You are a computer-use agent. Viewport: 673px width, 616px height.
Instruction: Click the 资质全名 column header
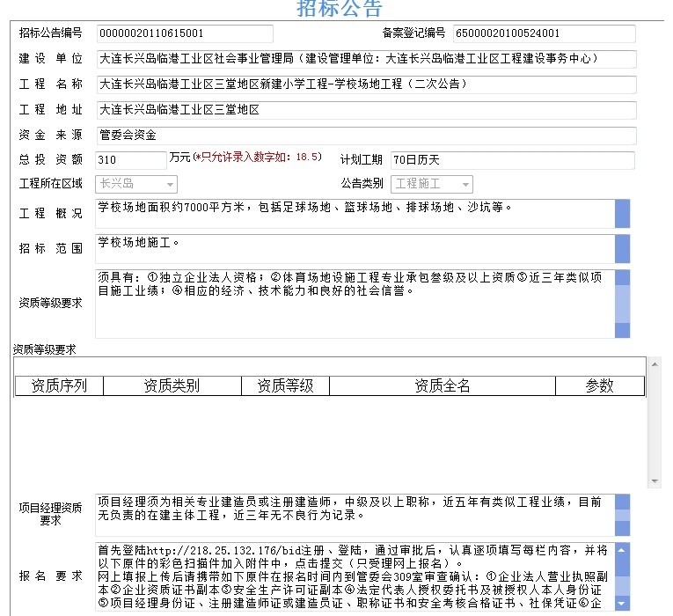point(443,385)
